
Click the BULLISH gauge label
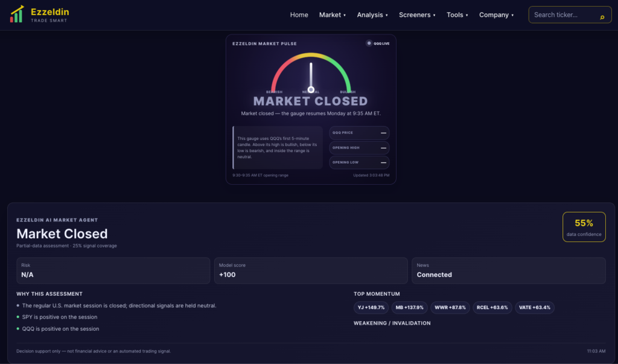348,92
